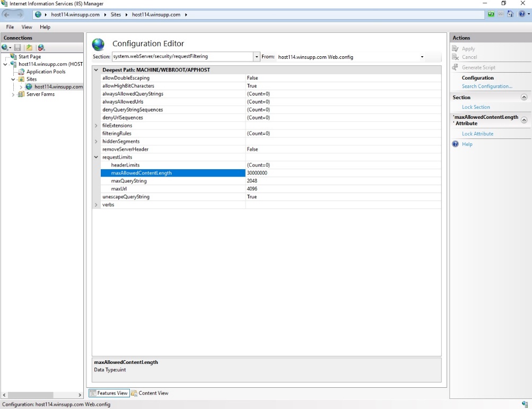Click the navigate Forward arrow button
Image resolution: width=532 pixels, height=409 pixels.
(x=20, y=15)
